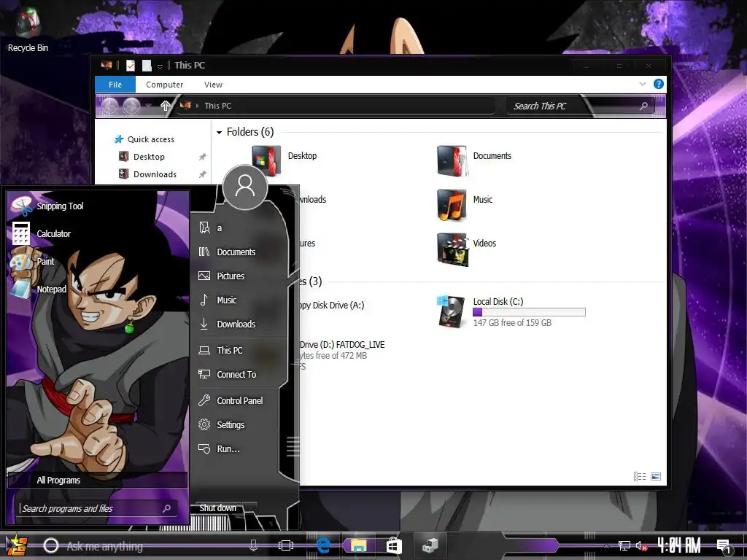747x560 pixels.
Task: Open This PC from Start menu
Action: (220, 350)
